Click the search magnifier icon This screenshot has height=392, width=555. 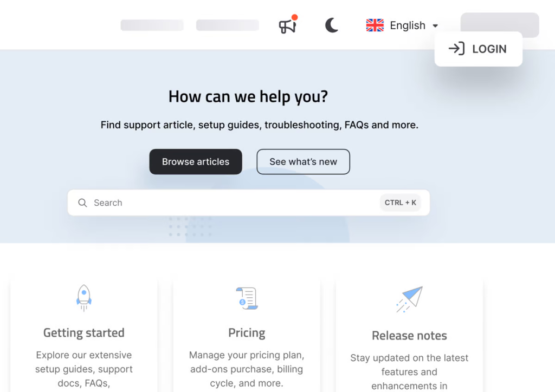[82, 202]
